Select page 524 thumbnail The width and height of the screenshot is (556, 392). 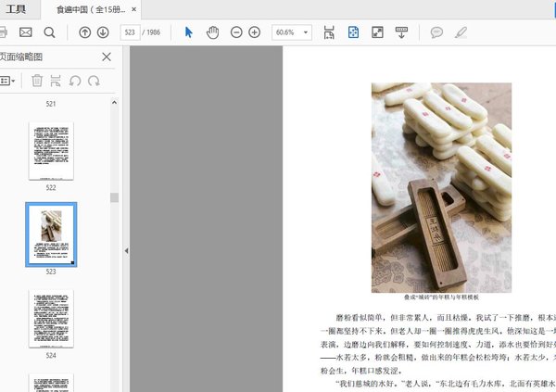click(x=51, y=319)
